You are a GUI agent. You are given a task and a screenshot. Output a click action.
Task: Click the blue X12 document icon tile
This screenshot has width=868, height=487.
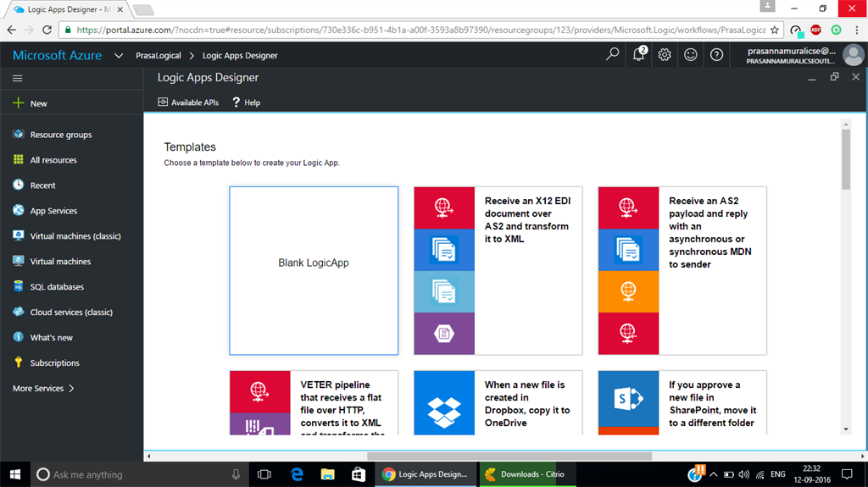coord(444,250)
